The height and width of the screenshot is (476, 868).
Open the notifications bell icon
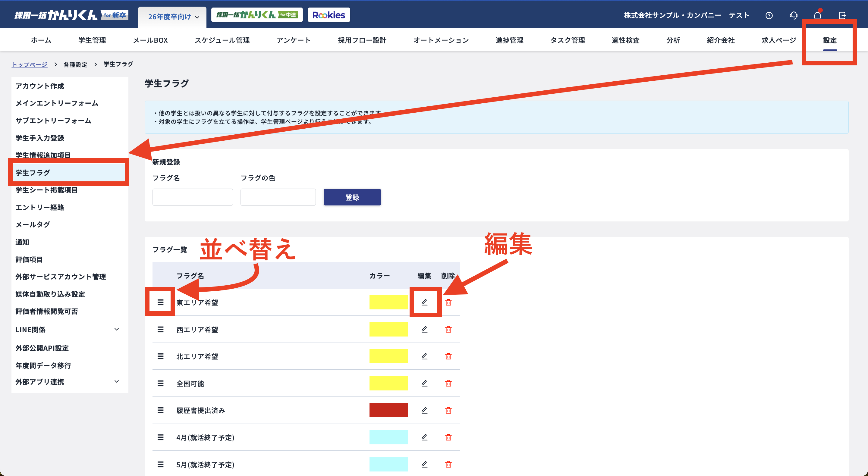[x=817, y=15]
